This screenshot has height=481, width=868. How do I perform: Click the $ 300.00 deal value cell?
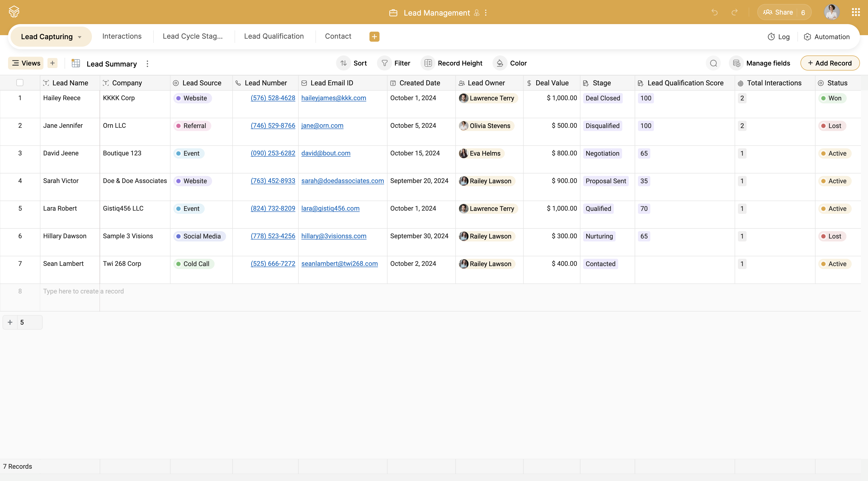pos(552,242)
